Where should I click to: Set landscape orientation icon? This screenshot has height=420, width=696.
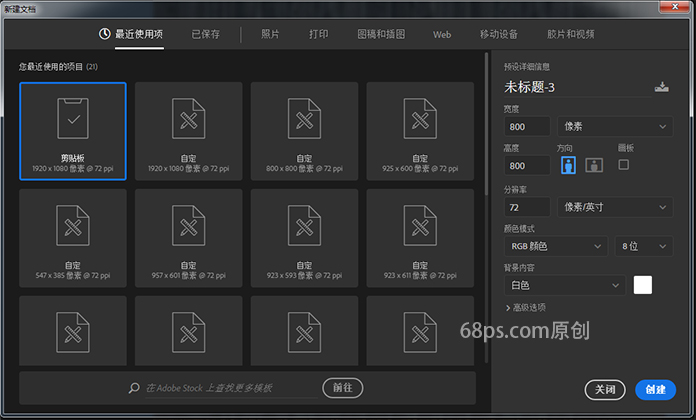pos(594,165)
